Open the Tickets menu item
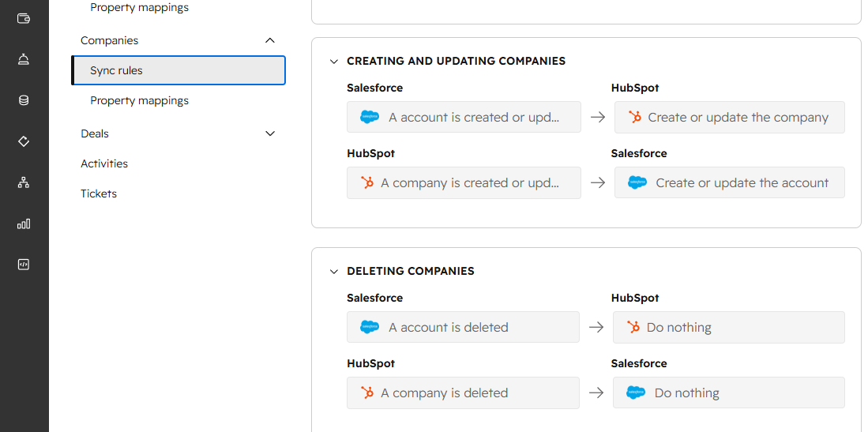This screenshot has height=432, width=868. (x=99, y=193)
